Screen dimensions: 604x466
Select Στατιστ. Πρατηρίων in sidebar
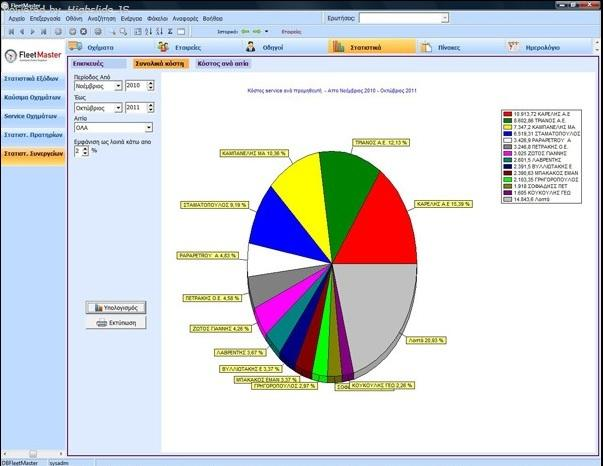(33, 135)
